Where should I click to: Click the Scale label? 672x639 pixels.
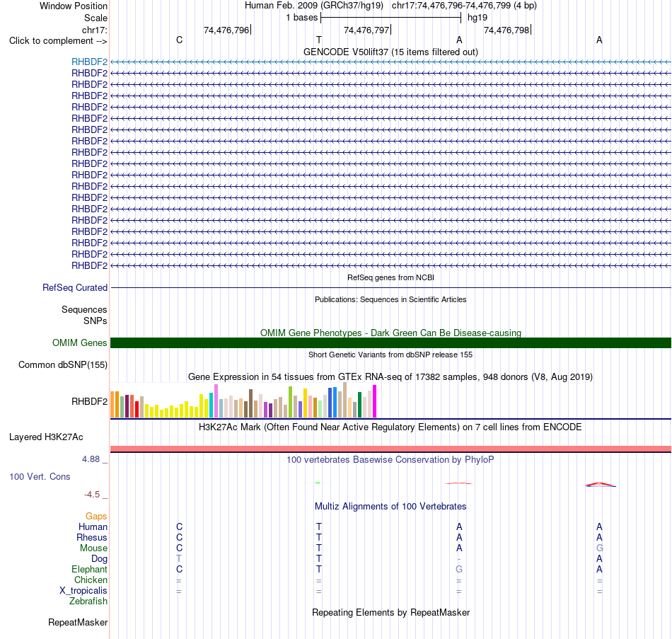95,18
